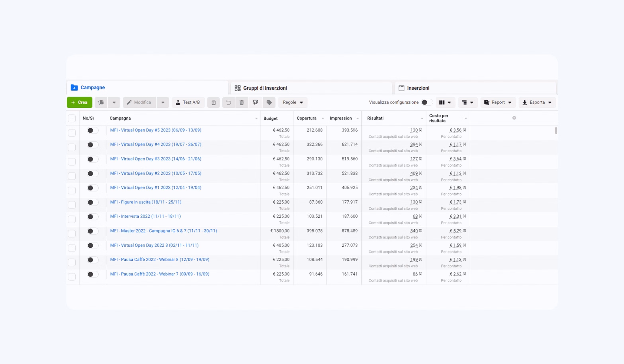Click the tag label icon
This screenshot has width=624, height=364.
269,102
